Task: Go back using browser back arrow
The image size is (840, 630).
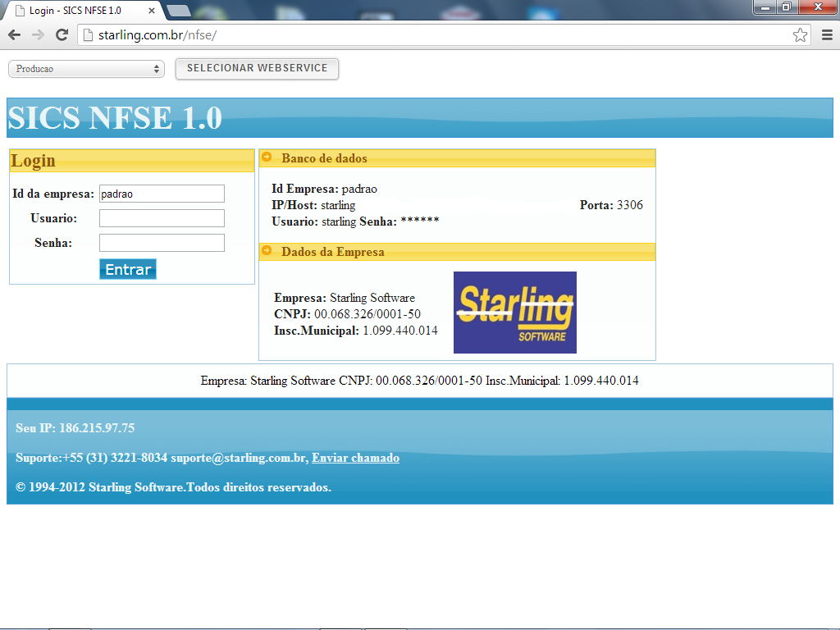Action: [x=15, y=34]
